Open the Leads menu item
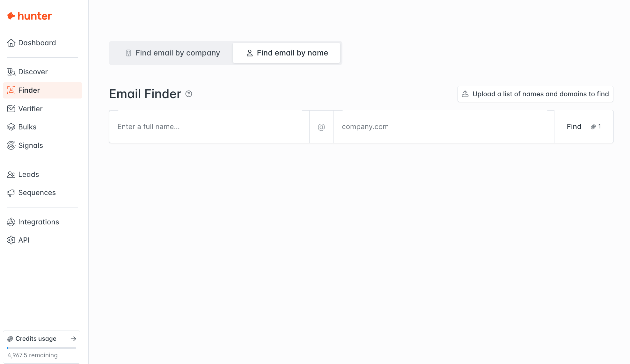The width and height of the screenshot is (630, 364). tap(28, 174)
